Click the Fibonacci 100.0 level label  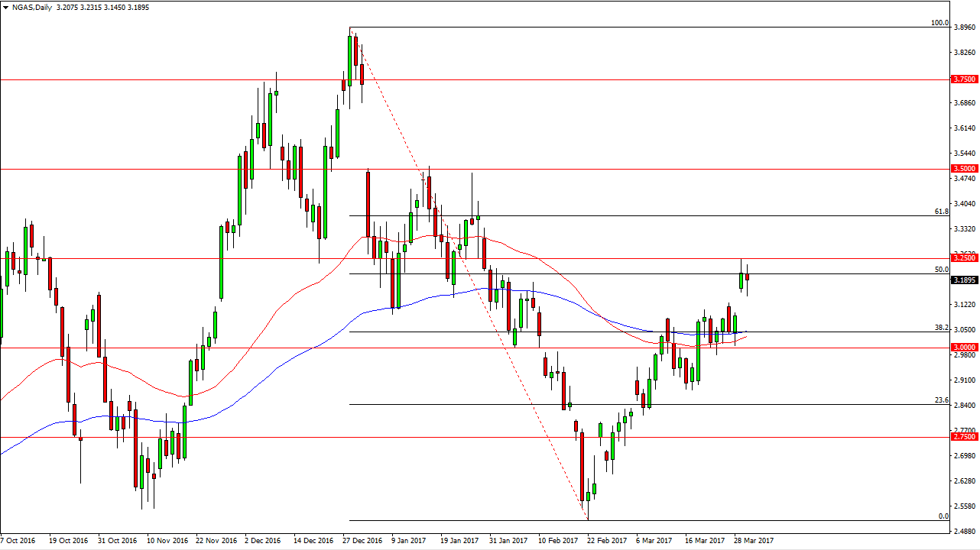pyautogui.click(x=939, y=23)
